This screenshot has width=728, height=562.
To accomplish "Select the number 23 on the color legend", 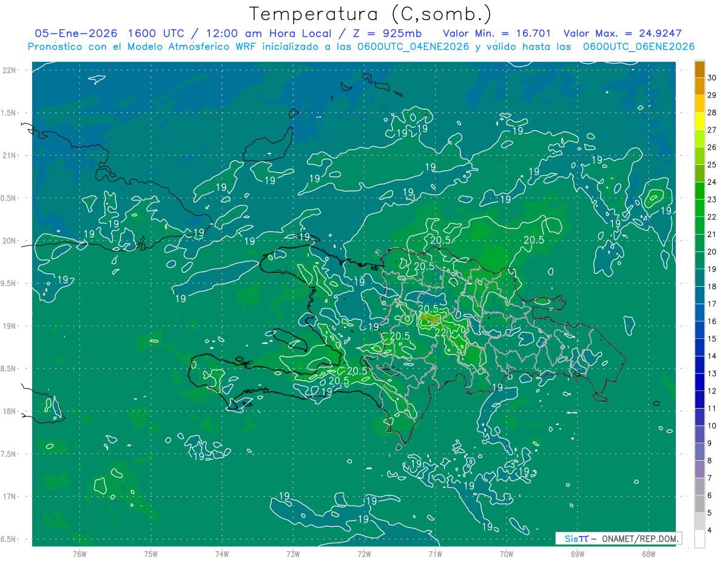I will pos(712,200).
